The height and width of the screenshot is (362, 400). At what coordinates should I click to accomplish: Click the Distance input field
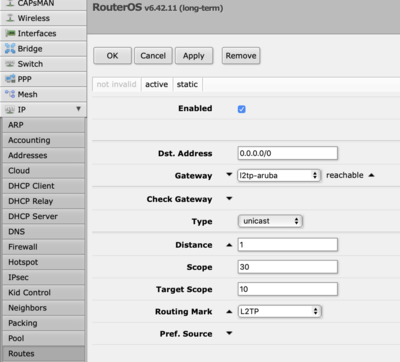(288, 245)
